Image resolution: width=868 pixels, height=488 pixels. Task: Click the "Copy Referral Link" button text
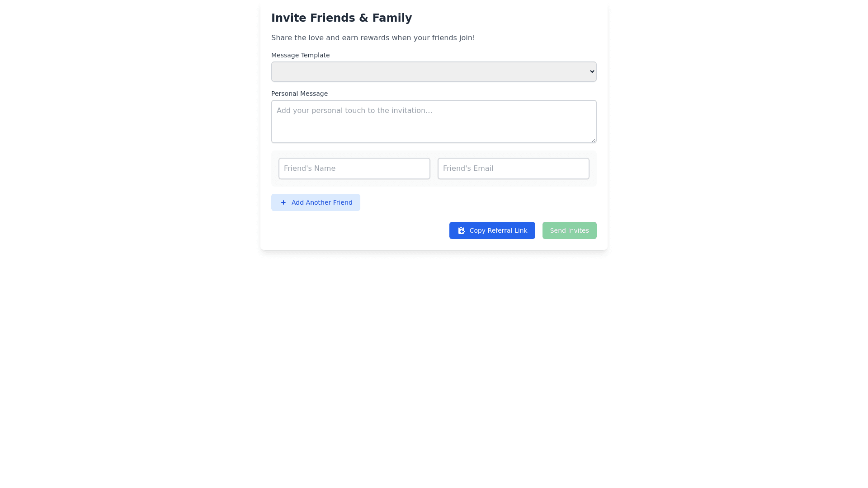[x=498, y=230]
